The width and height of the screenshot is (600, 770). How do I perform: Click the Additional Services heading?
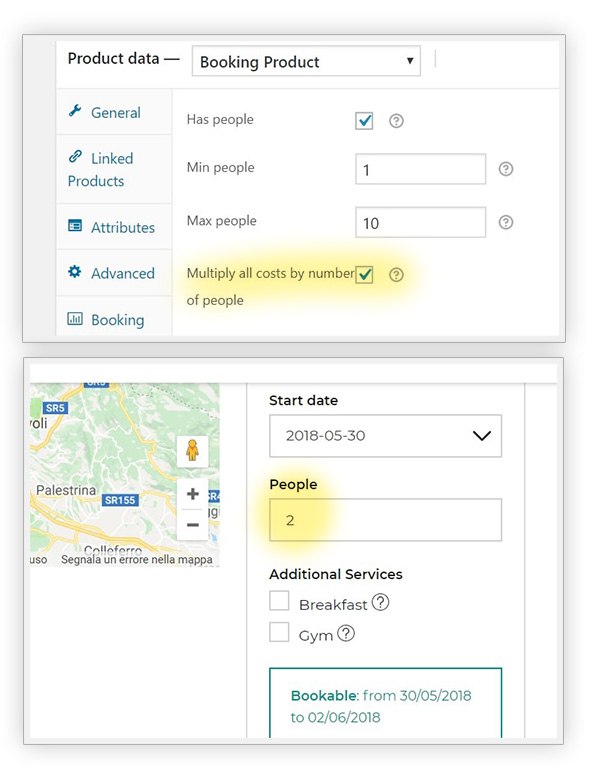(336, 574)
